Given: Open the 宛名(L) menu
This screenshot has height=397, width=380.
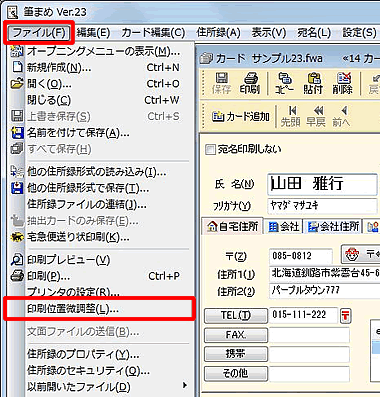Looking at the screenshot, I should (x=314, y=33).
